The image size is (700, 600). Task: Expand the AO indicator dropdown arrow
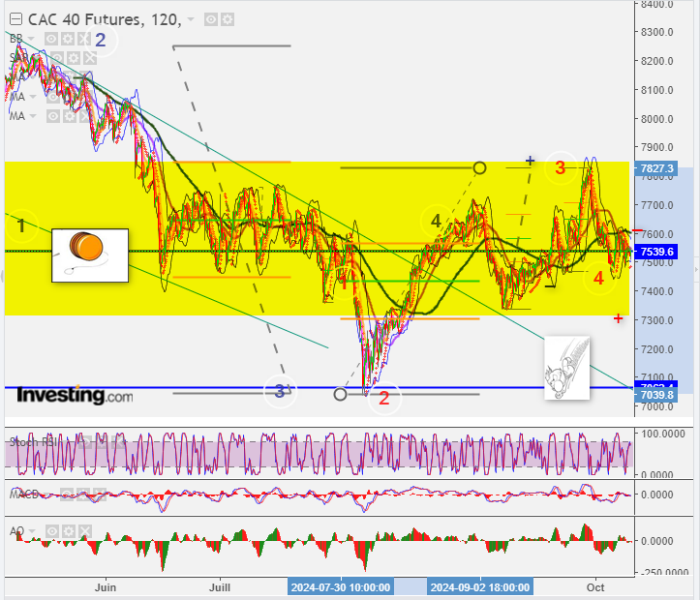pyautogui.click(x=32, y=531)
